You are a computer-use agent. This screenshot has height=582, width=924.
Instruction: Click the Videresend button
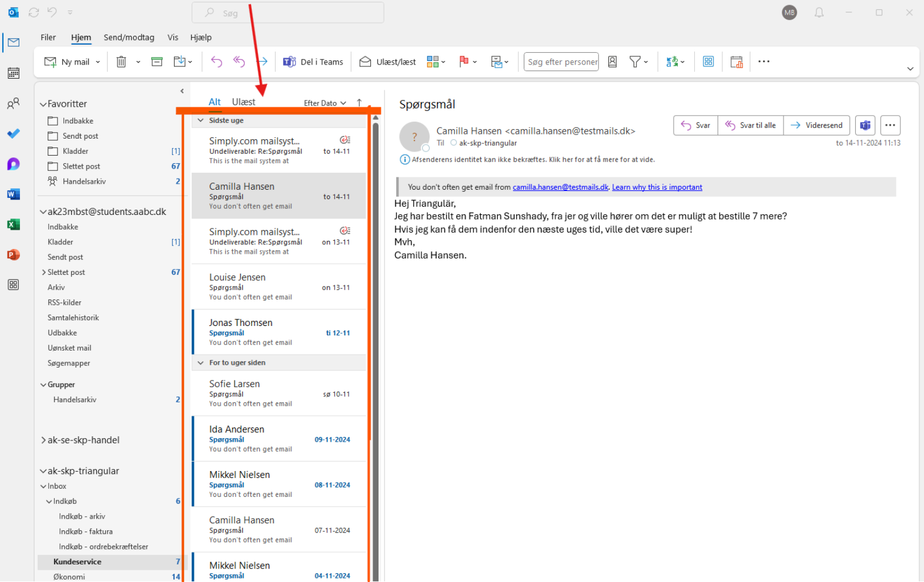(x=816, y=125)
